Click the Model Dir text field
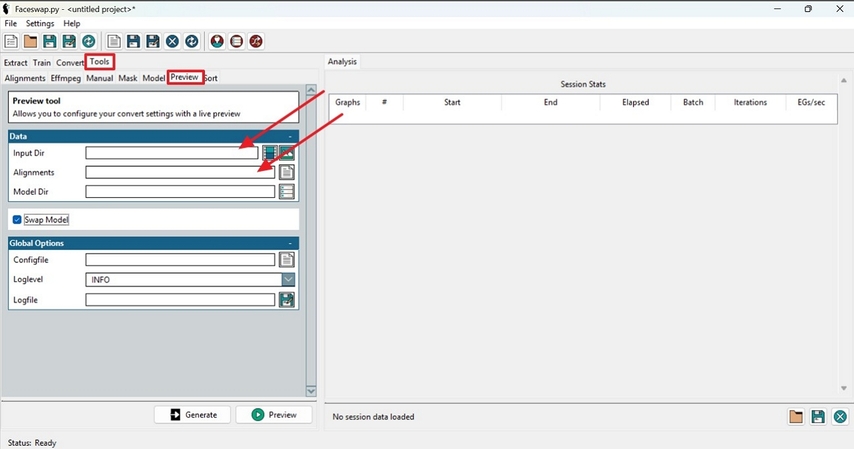 tap(180, 192)
